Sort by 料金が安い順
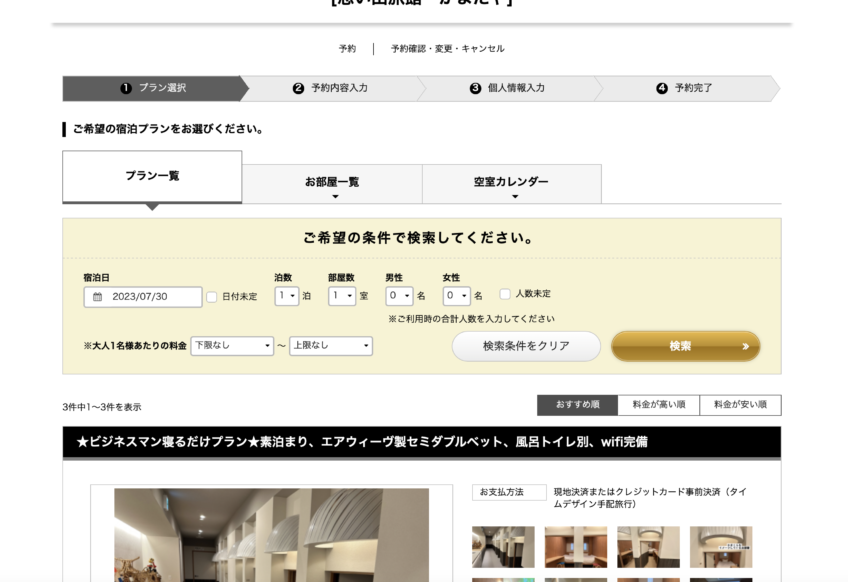The height and width of the screenshot is (582, 848). [x=740, y=405]
